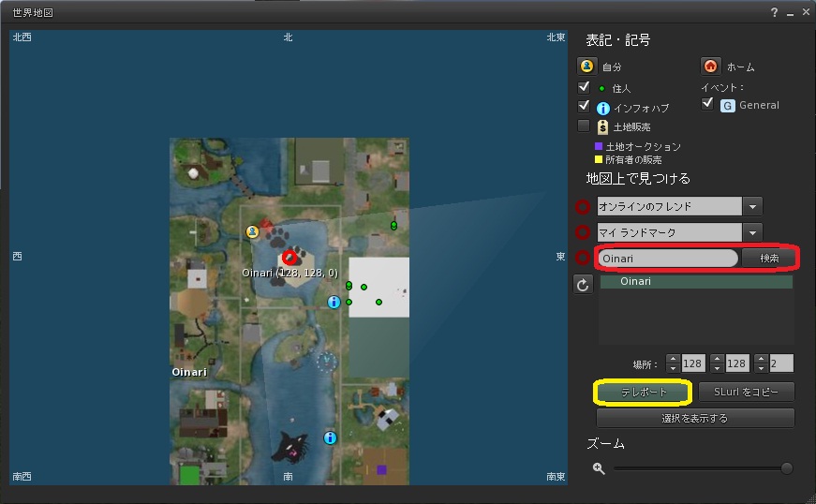Image resolution: width=816 pixels, height=504 pixels.
Task: Click the help question mark in title bar
Action: coord(774,12)
